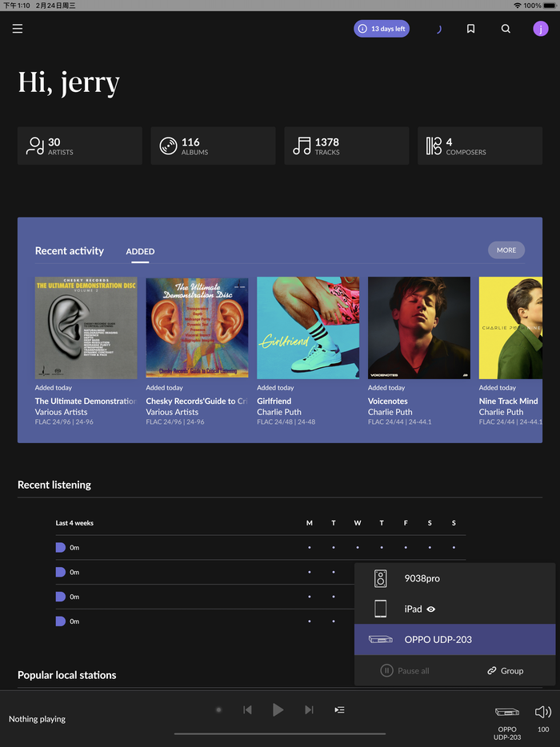Select the OPPO UDP-203 zone
This screenshot has width=560, height=747.
[454, 640]
